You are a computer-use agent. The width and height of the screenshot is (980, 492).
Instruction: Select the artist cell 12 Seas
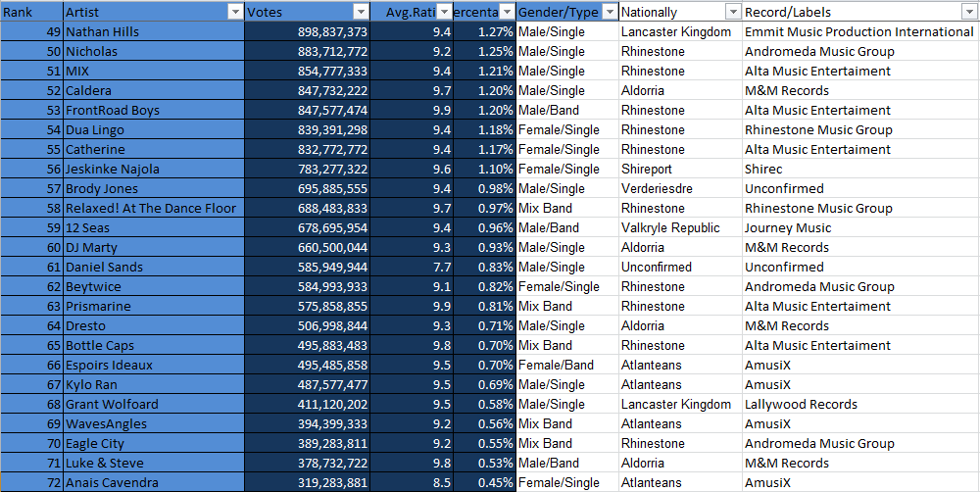coord(153,228)
